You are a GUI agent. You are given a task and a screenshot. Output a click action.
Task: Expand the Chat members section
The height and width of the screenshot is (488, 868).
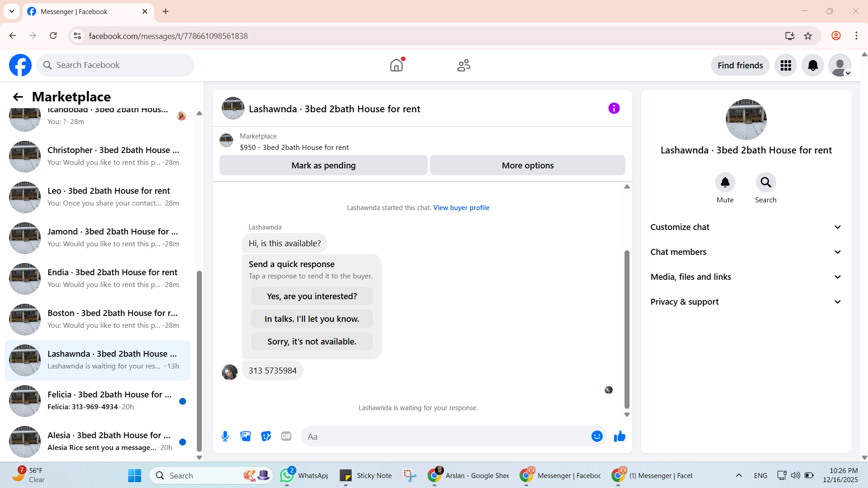coord(746,252)
